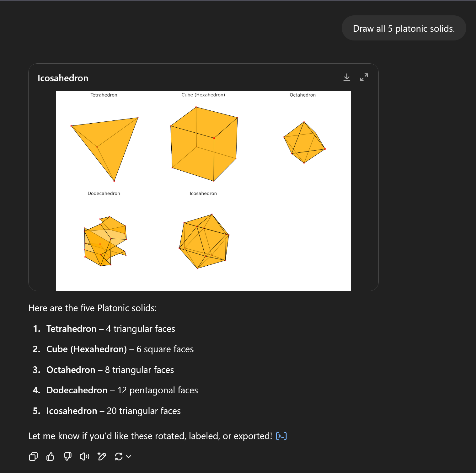Give the response a thumbs up
The image size is (476, 473).
(x=50, y=457)
